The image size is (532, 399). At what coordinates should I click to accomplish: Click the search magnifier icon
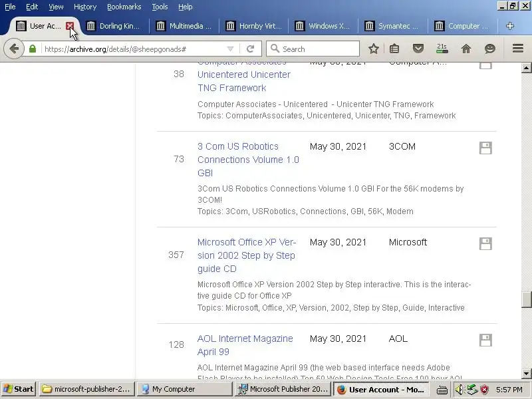[x=275, y=49]
